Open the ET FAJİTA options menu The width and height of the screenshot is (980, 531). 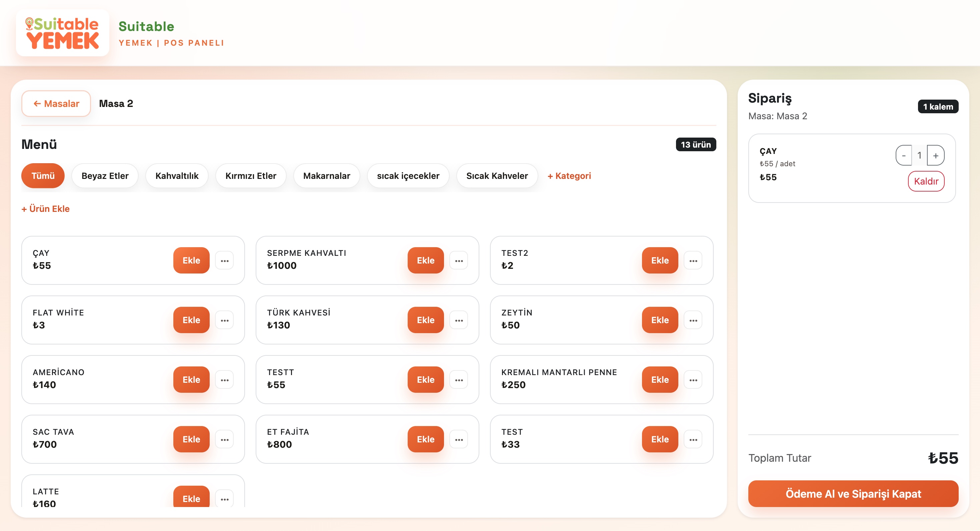click(x=459, y=440)
